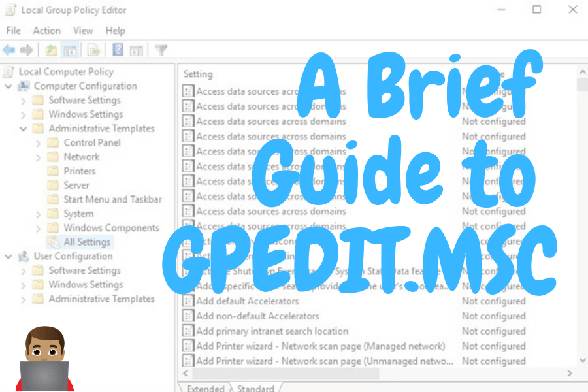Expand Software Settings under Computer Configuration
588x392 pixels.
24,101
